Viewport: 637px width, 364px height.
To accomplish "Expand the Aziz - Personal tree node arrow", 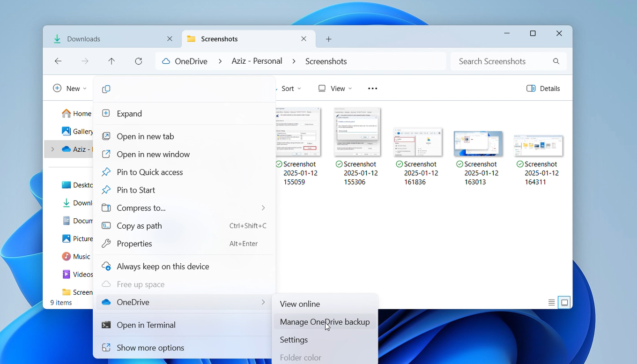I will [52, 149].
